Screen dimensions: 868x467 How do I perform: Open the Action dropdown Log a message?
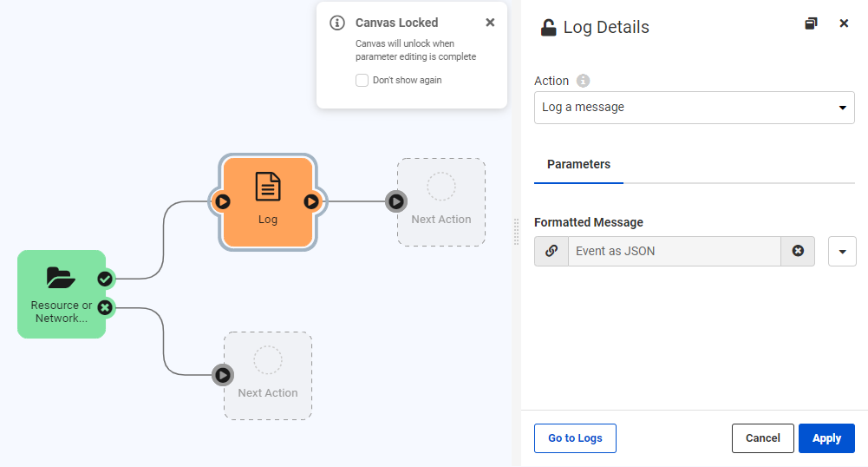694,108
